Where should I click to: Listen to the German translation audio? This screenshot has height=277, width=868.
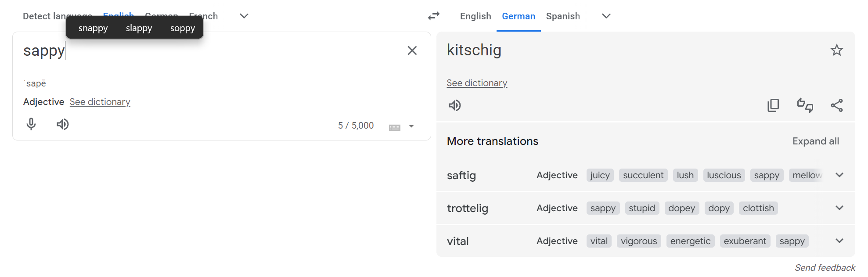coord(455,105)
